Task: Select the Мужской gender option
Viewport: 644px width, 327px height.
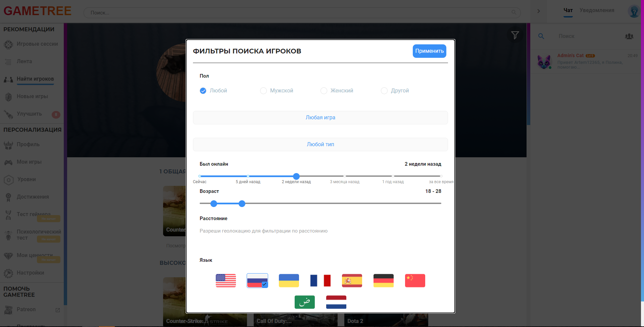Action: 263,91
